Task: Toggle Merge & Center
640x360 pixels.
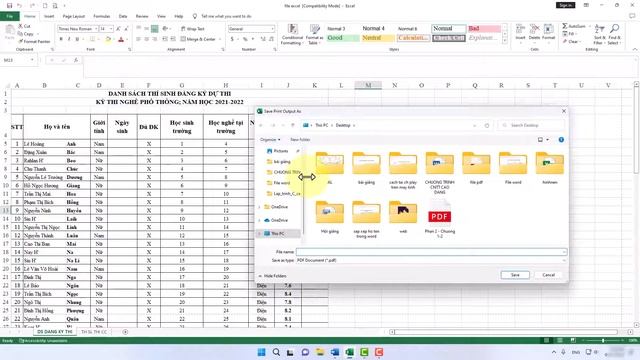Action: point(198,39)
